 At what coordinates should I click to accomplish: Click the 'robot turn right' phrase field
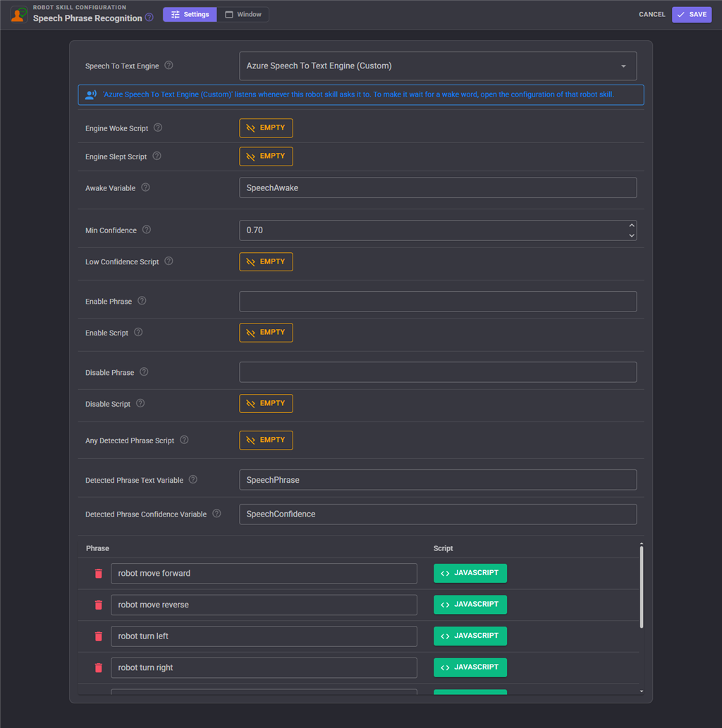(264, 667)
